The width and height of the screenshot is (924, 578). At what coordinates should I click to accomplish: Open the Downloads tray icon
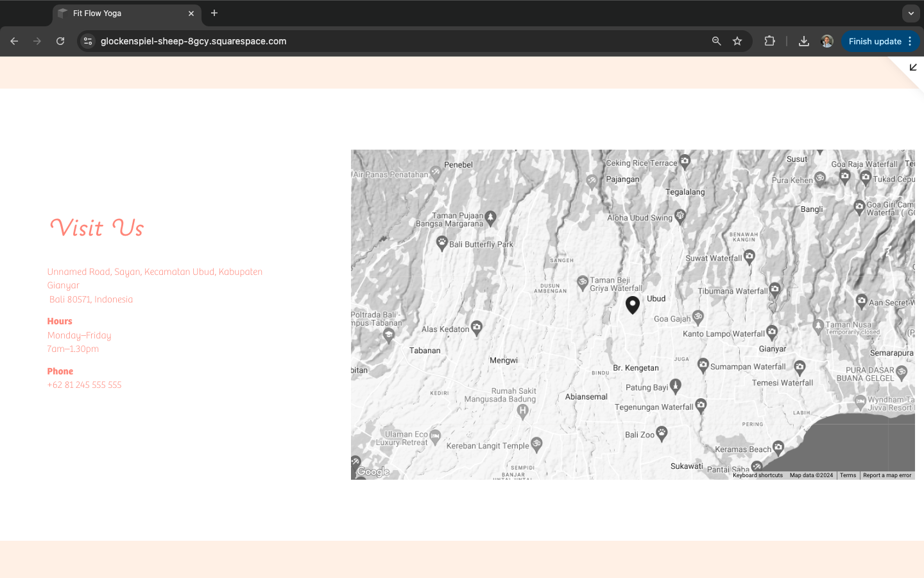[803, 41]
